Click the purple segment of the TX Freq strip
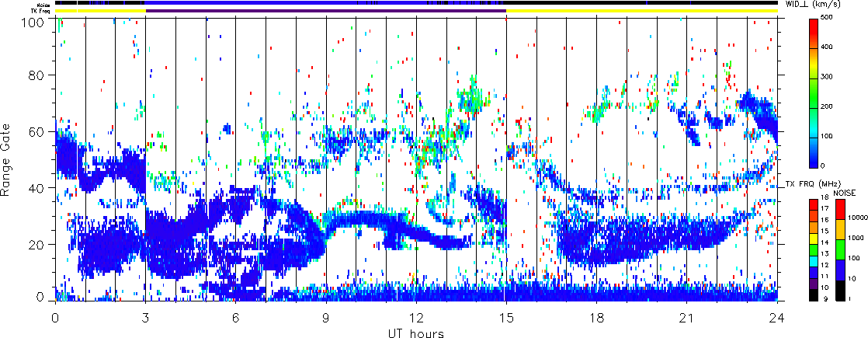The height and width of the screenshot is (338, 868). (x=326, y=11)
